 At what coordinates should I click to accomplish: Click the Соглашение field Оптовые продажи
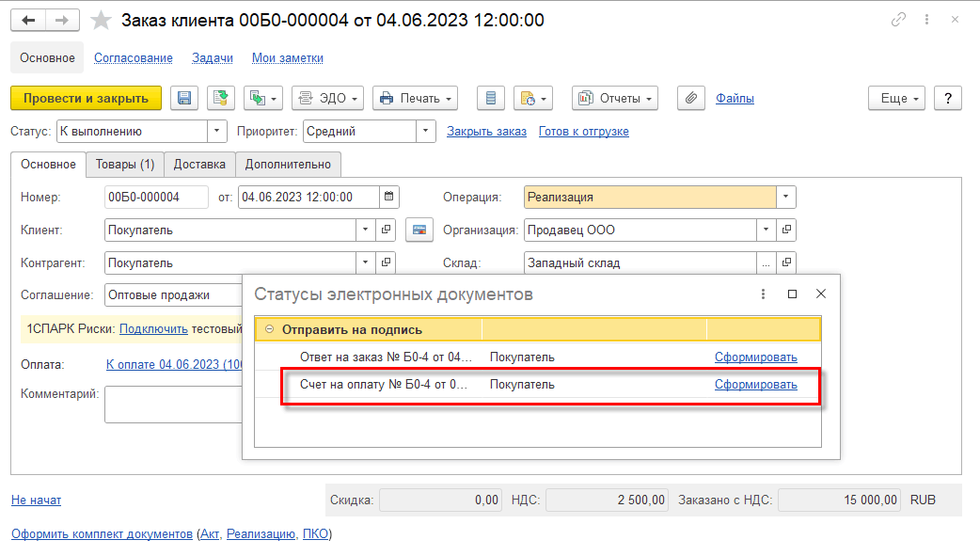pos(173,295)
